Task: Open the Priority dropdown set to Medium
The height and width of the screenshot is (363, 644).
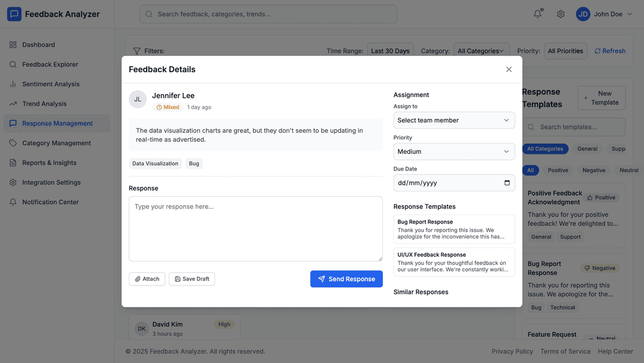Action: coord(454,151)
